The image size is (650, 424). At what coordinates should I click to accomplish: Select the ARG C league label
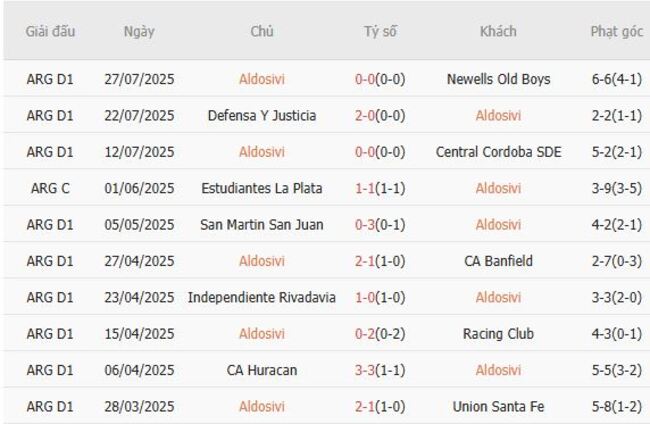point(50,188)
